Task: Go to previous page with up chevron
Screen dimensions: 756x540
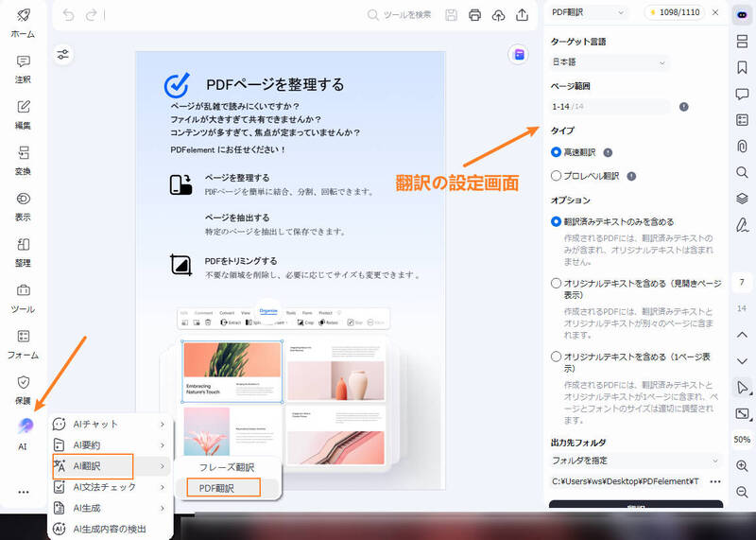Action: click(742, 335)
